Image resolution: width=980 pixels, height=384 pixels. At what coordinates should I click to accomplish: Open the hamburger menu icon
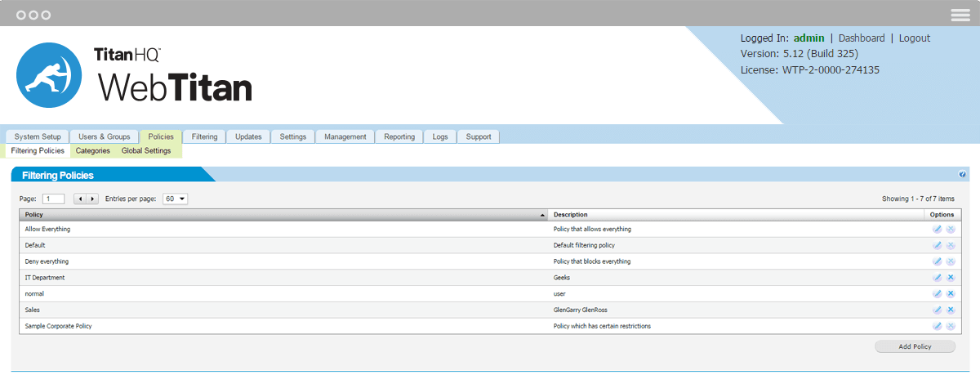(960, 15)
